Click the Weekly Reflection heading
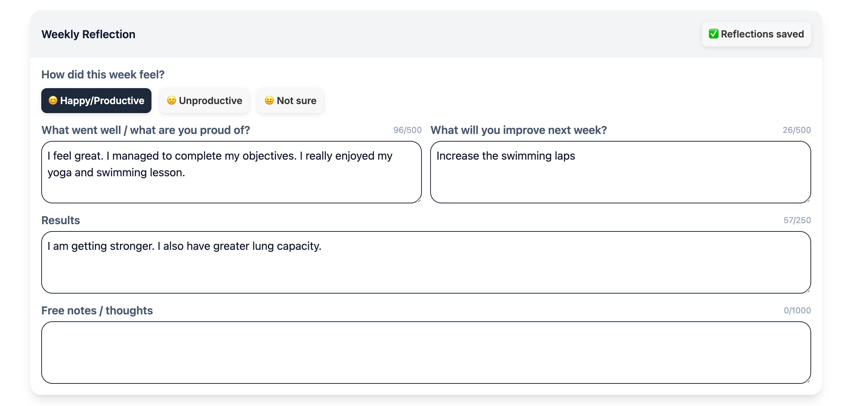The height and width of the screenshot is (406, 868). click(x=88, y=34)
